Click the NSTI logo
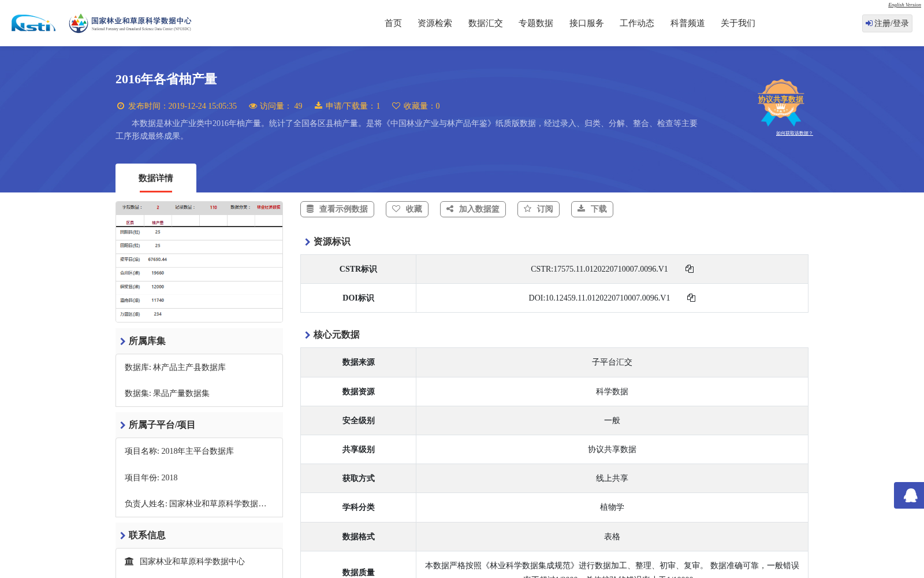Image resolution: width=924 pixels, height=578 pixels. [x=33, y=23]
